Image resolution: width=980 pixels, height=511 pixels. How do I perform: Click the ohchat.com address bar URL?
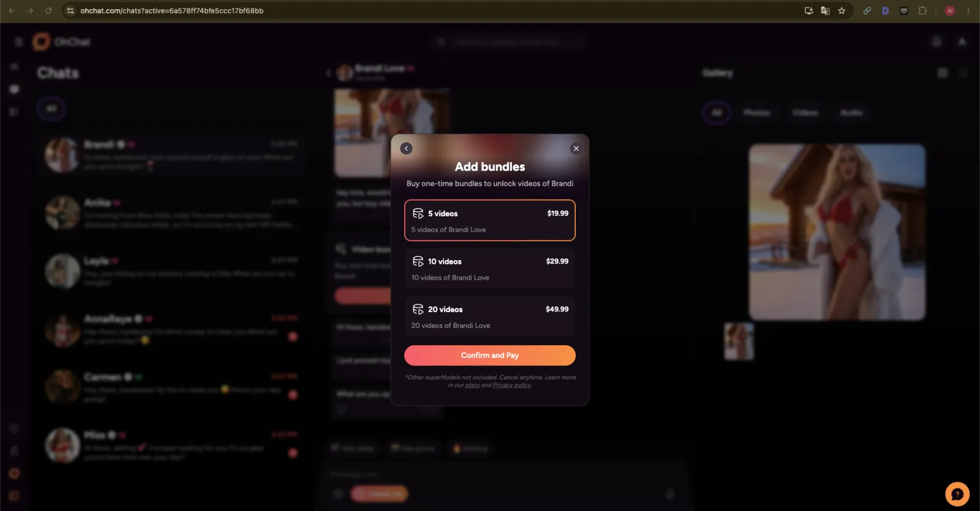click(x=172, y=10)
